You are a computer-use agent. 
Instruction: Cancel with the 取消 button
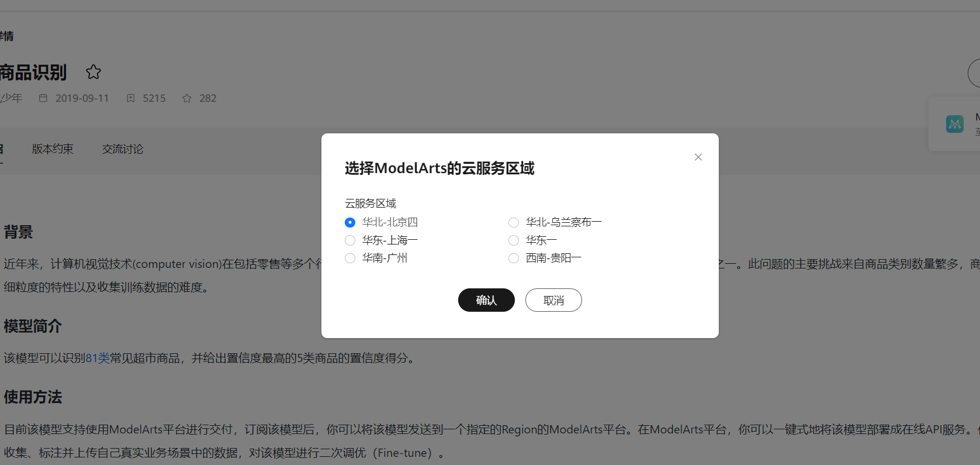[x=553, y=300]
